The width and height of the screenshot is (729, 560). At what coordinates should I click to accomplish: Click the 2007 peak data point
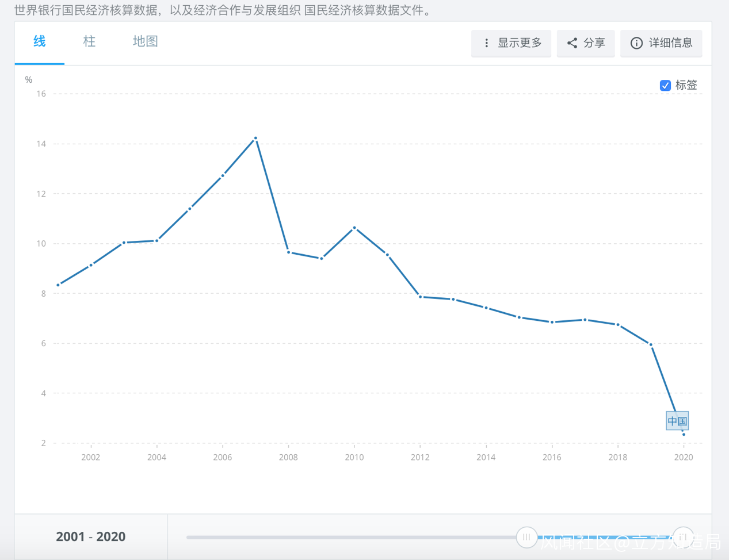click(x=255, y=138)
